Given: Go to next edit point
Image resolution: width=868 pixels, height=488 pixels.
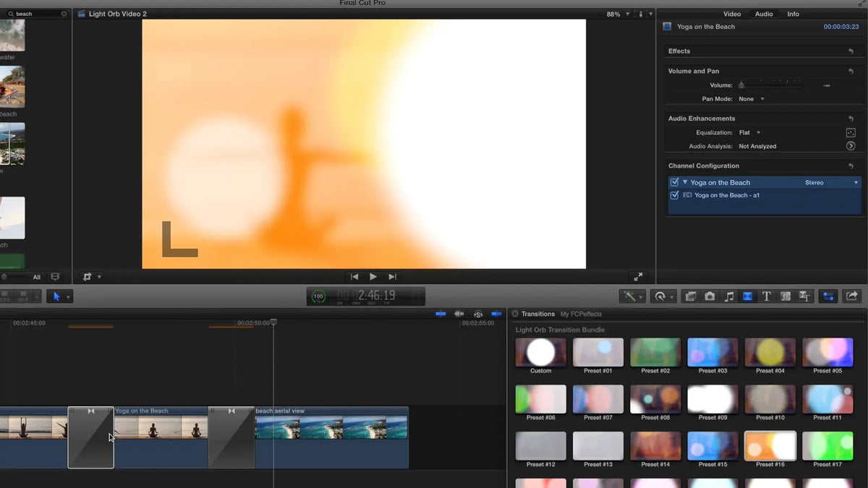Looking at the screenshot, I should tap(392, 277).
